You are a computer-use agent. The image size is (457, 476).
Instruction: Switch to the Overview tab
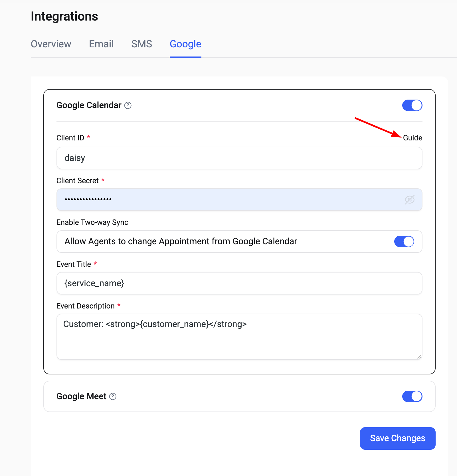click(x=51, y=44)
